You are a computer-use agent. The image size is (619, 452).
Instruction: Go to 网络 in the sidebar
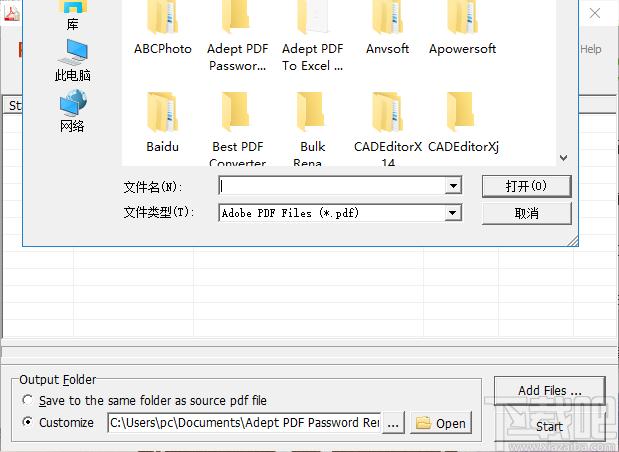[73, 111]
